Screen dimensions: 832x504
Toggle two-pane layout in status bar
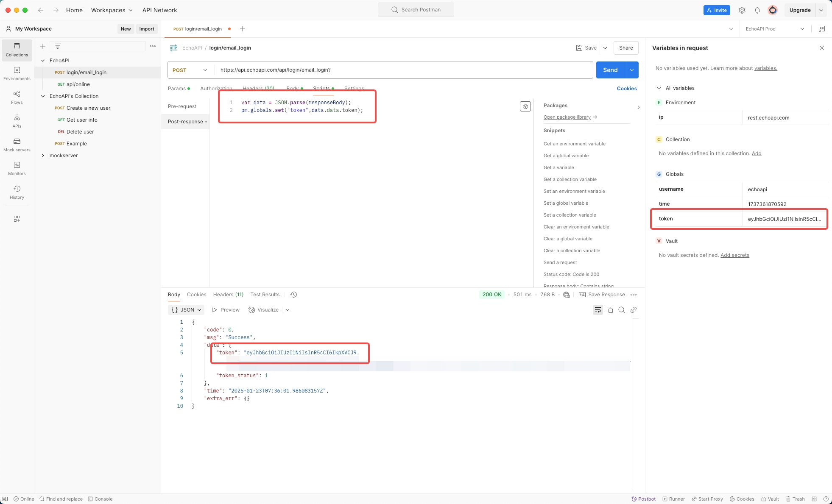[x=814, y=499]
